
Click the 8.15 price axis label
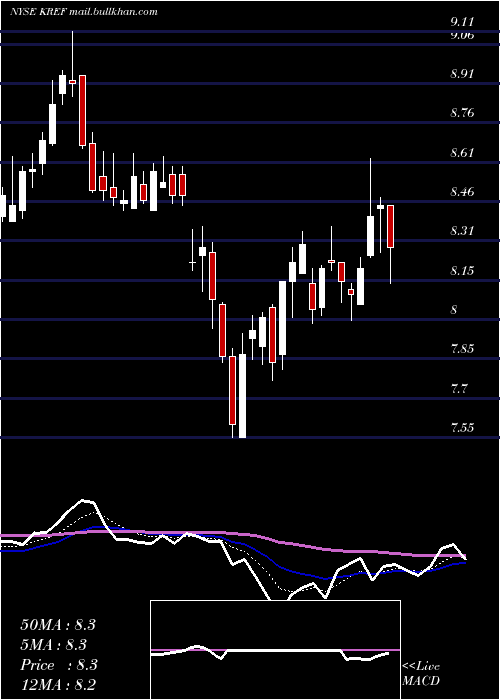pyautogui.click(x=462, y=271)
